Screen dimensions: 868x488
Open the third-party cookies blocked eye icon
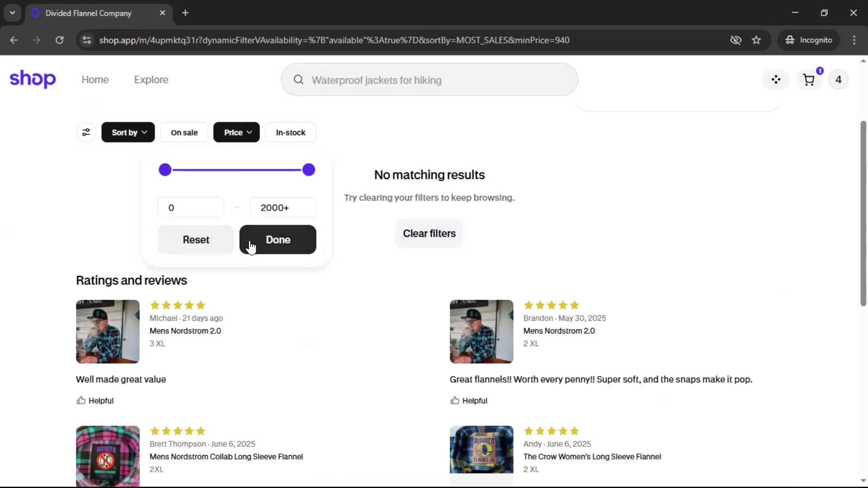(x=736, y=40)
